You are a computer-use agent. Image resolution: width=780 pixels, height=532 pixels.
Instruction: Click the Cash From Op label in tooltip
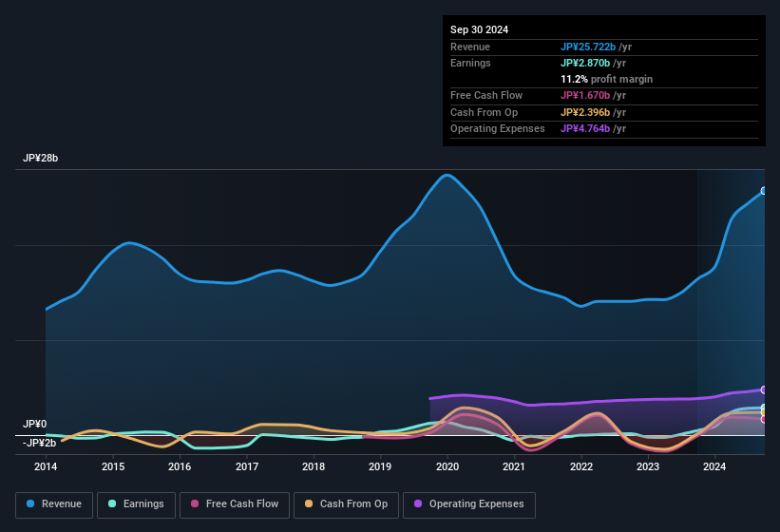pyautogui.click(x=484, y=112)
